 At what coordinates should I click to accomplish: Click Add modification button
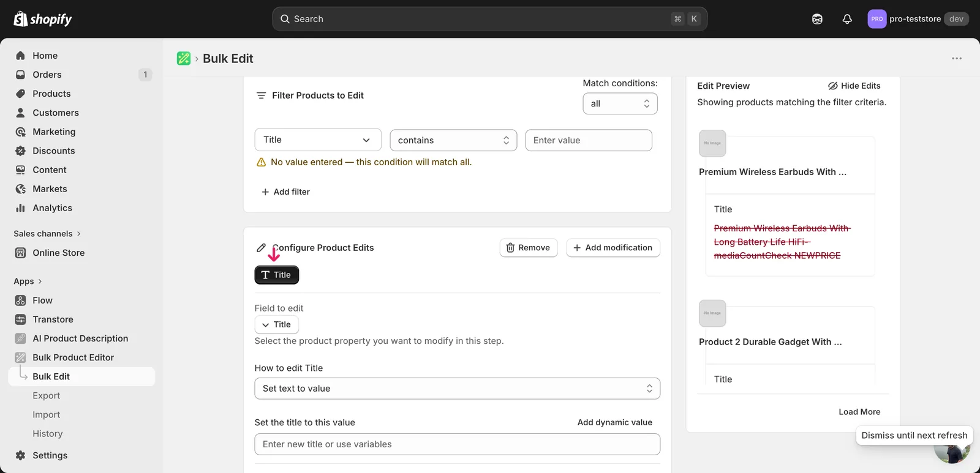(x=613, y=248)
